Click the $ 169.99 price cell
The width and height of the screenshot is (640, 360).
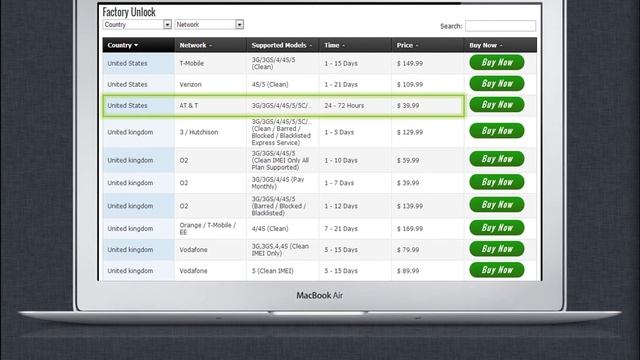point(428,229)
